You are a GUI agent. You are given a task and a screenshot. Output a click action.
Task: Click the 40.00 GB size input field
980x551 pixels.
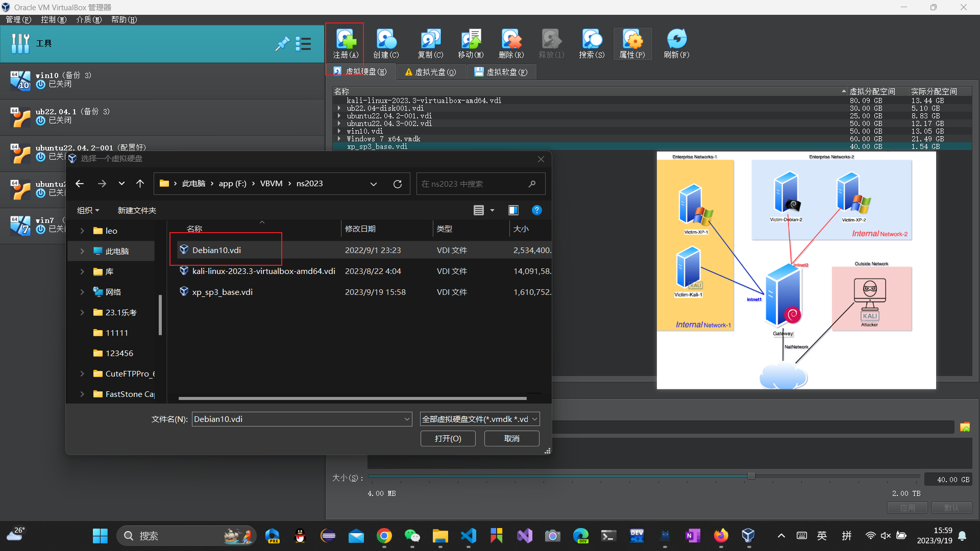[948, 480]
